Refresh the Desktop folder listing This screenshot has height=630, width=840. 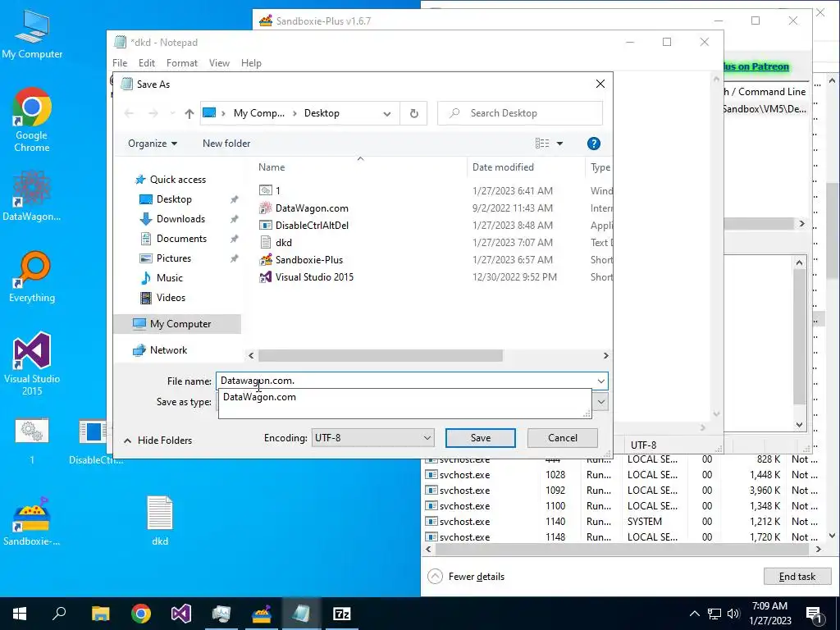point(413,113)
